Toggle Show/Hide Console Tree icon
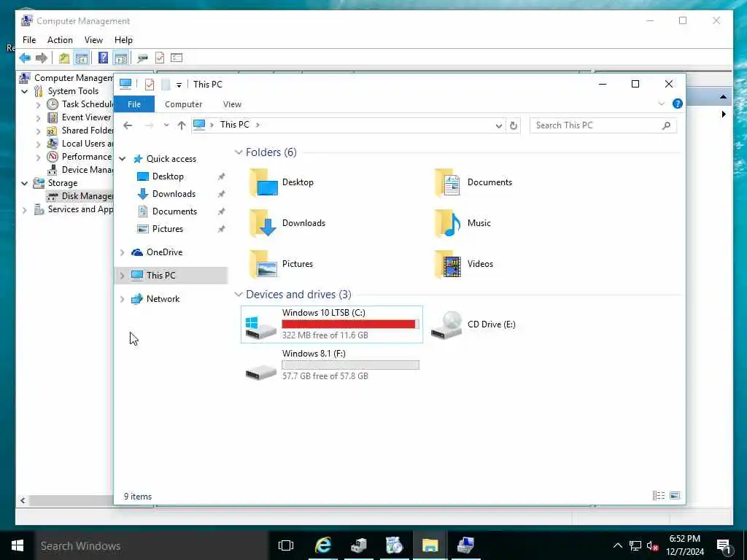The height and width of the screenshot is (560, 747). click(x=82, y=58)
